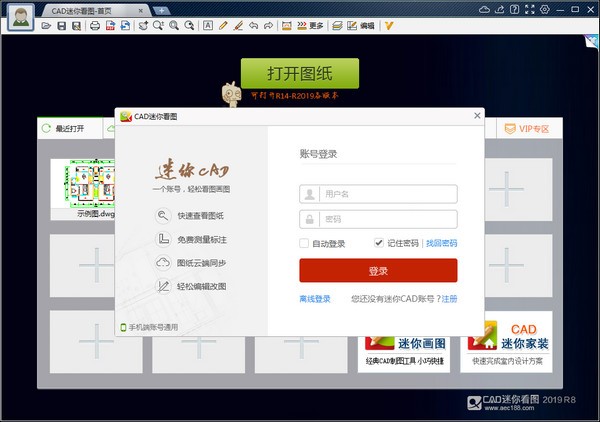Enable the 自动登录 checkbox
Screen dimensions: 600x422
coord(304,243)
